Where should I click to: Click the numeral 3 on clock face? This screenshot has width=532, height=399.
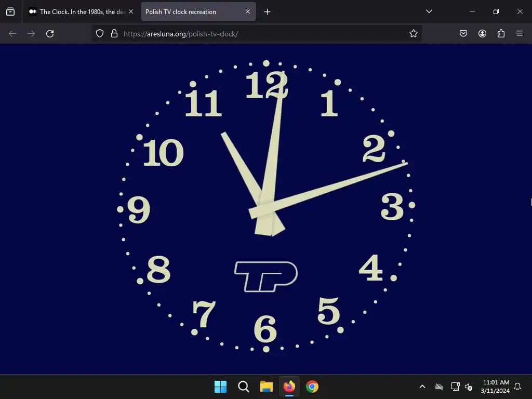click(x=393, y=206)
